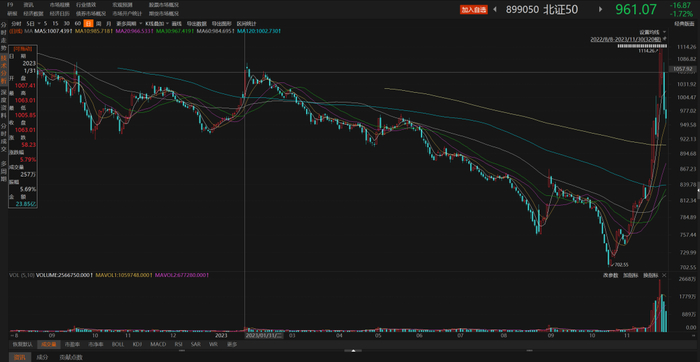700x362 pixels.
Task: Select the MACD indicator
Action: point(158,344)
